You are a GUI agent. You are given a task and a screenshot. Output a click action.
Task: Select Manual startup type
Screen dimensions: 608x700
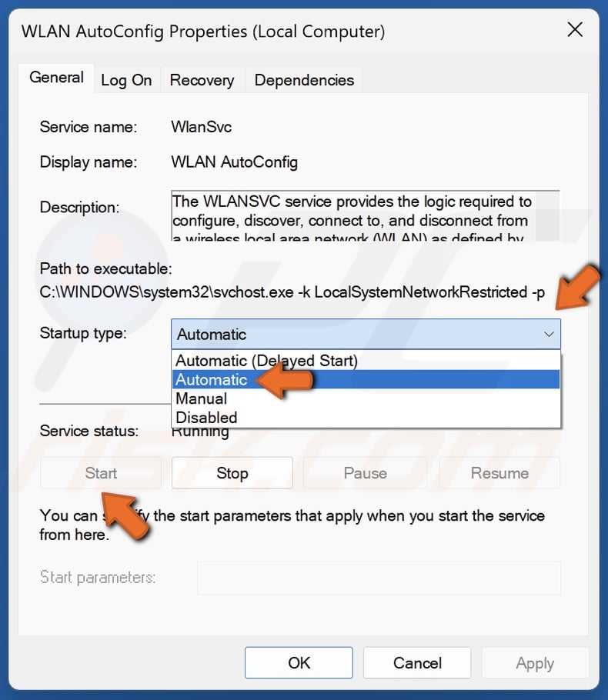pos(201,398)
